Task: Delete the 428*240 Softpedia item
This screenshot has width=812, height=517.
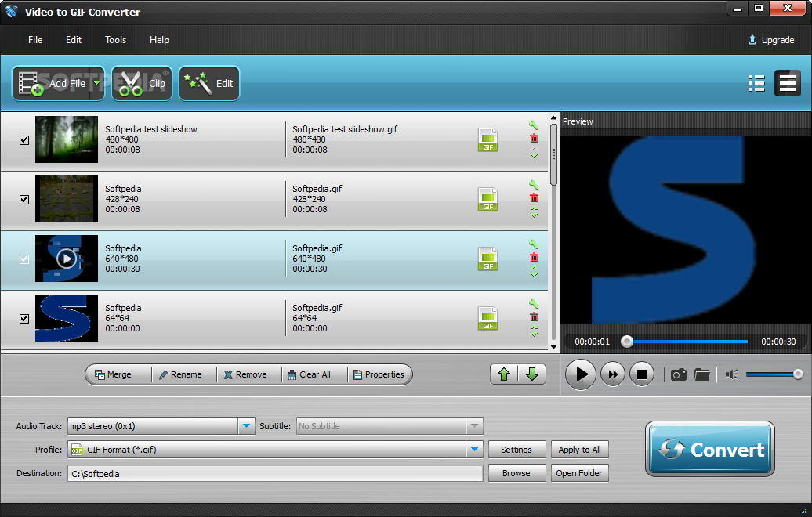Action: click(534, 197)
